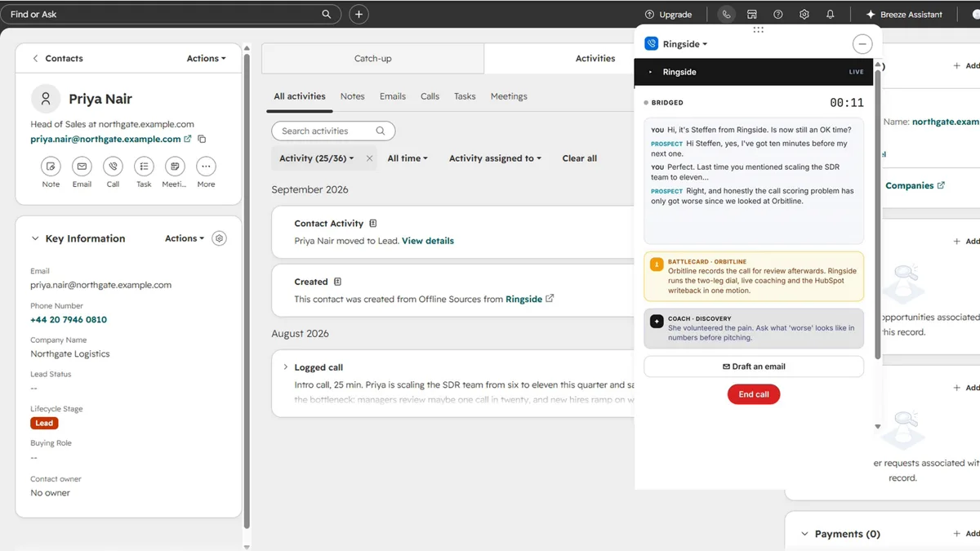This screenshot has height=551, width=980.
Task: Remove the Activity (25/36) filter
Action: (x=369, y=158)
